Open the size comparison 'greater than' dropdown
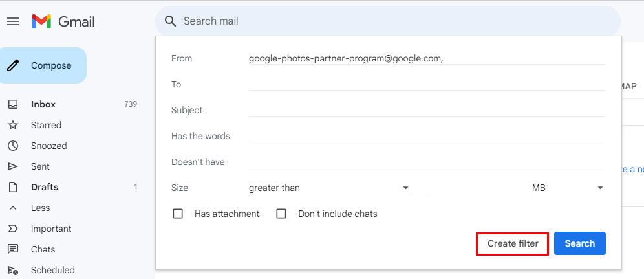The width and height of the screenshot is (644, 279). point(329,188)
